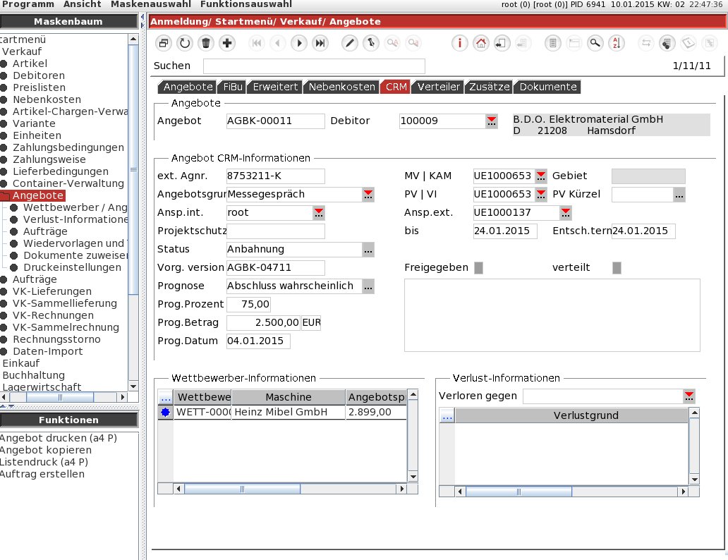Viewport: 728px width, 560px height.
Task: Open the Maskenauswahl menu
Action: tap(150, 4)
